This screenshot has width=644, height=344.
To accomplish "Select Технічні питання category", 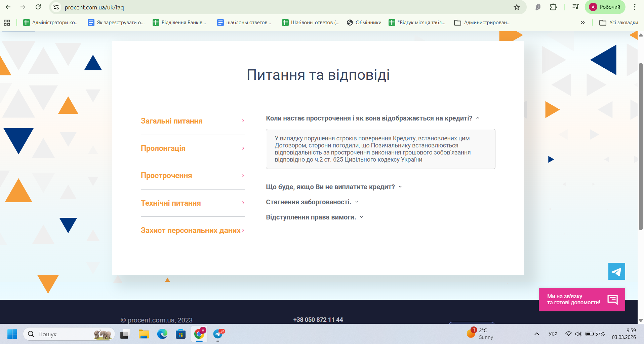I will (x=171, y=203).
